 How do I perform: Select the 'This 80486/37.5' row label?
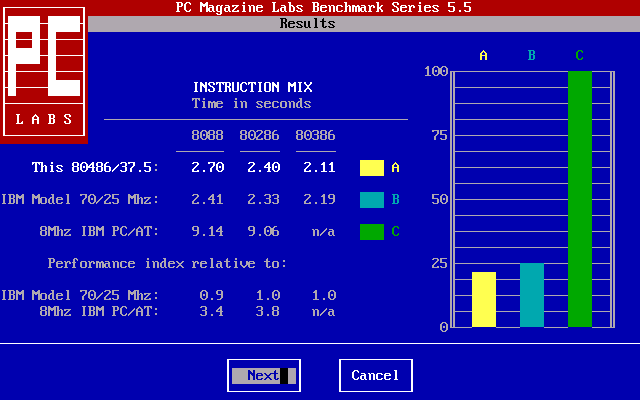pyautogui.click(x=95, y=167)
